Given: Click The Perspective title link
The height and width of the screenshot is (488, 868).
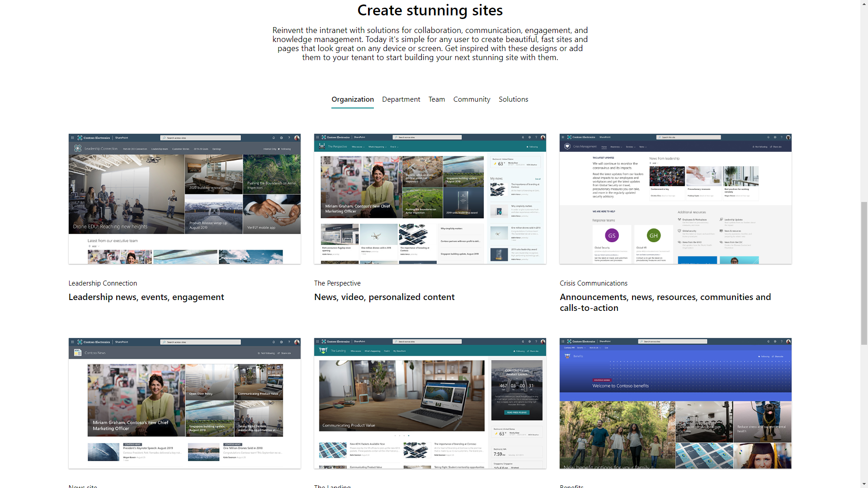Looking at the screenshot, I should point(337,283).
